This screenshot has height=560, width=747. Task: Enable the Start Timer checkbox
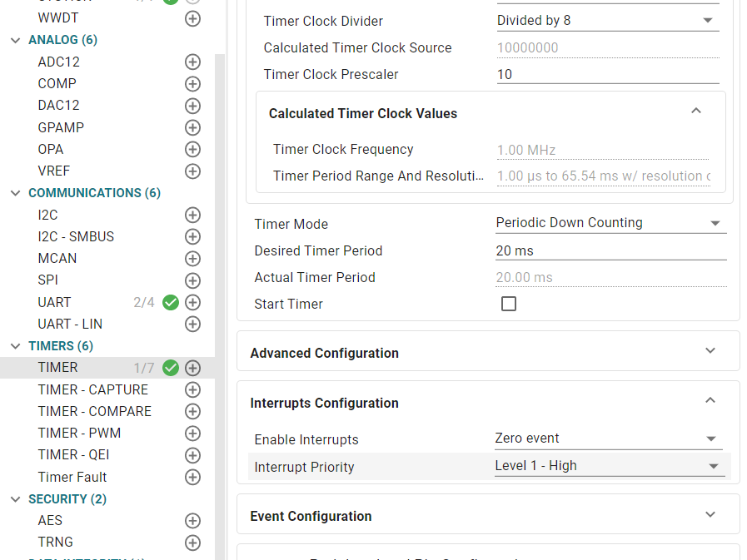(x=509, y=304)
